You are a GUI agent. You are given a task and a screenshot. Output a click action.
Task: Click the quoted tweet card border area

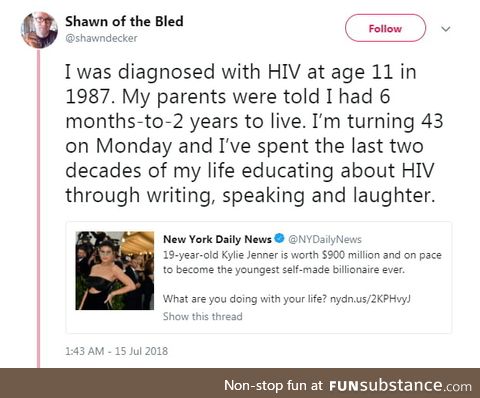point(259,277)
